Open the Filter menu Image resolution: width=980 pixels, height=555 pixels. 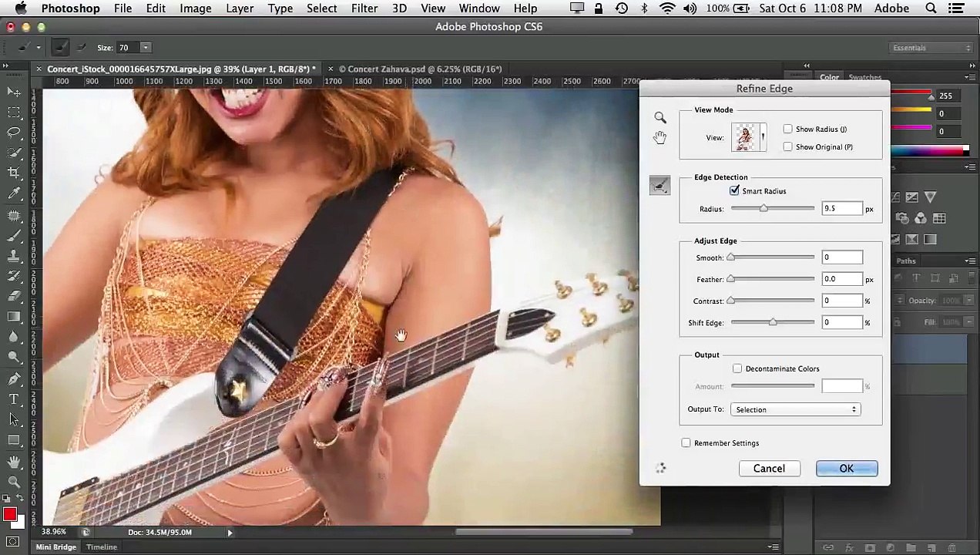point(364,8)
